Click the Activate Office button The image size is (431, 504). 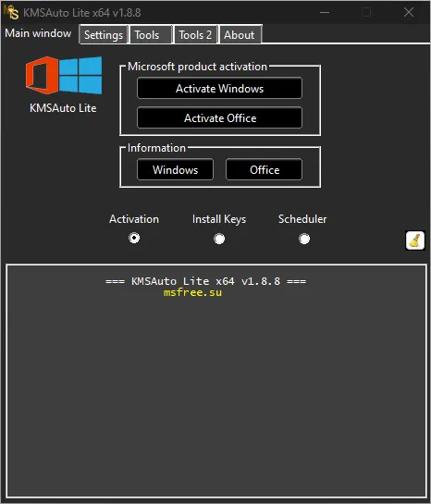219,118
